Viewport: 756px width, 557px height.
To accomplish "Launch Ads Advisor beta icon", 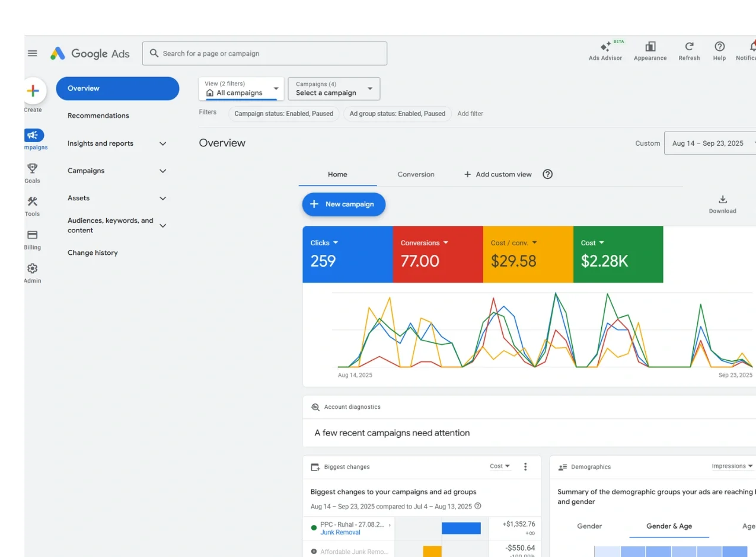I will click(x=605, y=47).
